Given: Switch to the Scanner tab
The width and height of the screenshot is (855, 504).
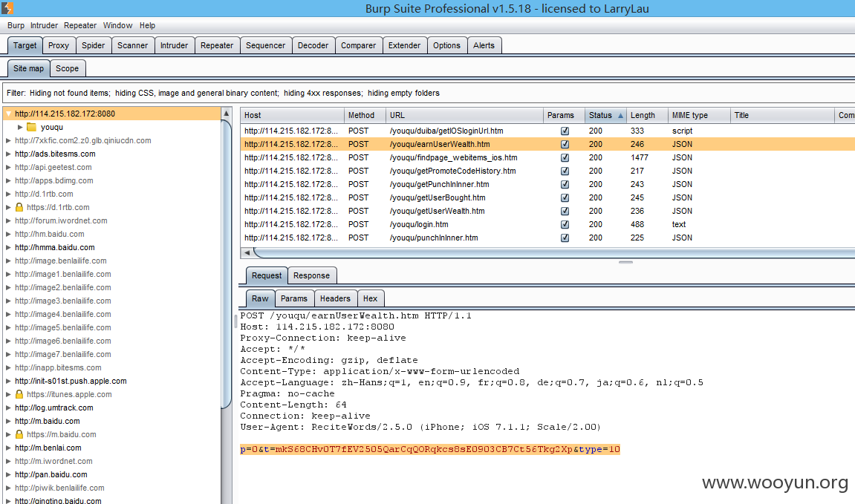Looking at the screenshot, I should tap(132, 45).
